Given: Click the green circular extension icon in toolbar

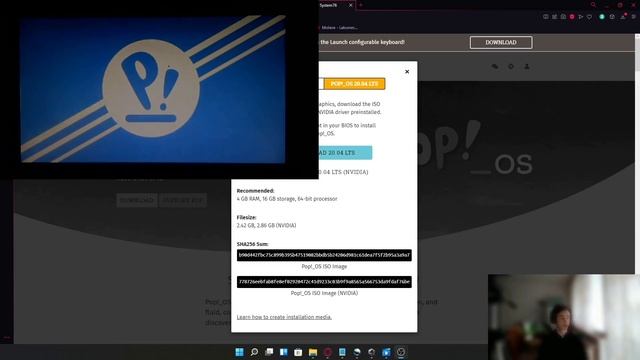Looking at the screenshot, I should (x=602, y=17).
